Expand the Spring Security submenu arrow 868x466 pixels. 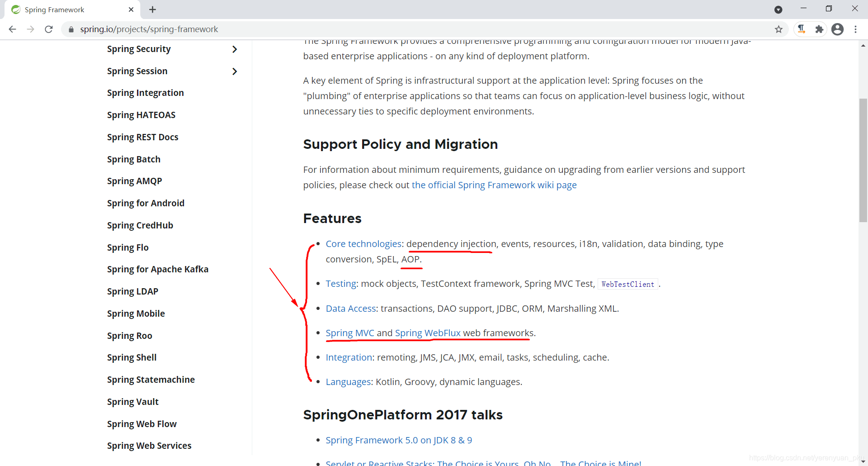[x=234, y=49]
